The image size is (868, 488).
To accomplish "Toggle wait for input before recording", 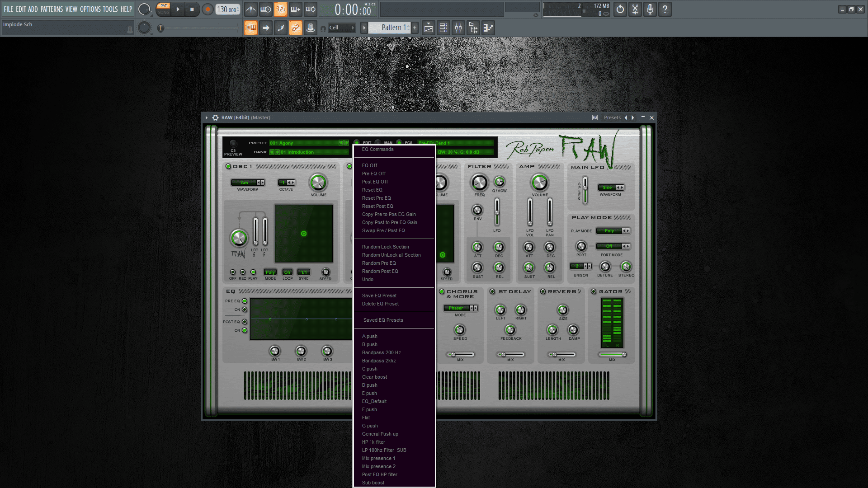I will [266, 9].
